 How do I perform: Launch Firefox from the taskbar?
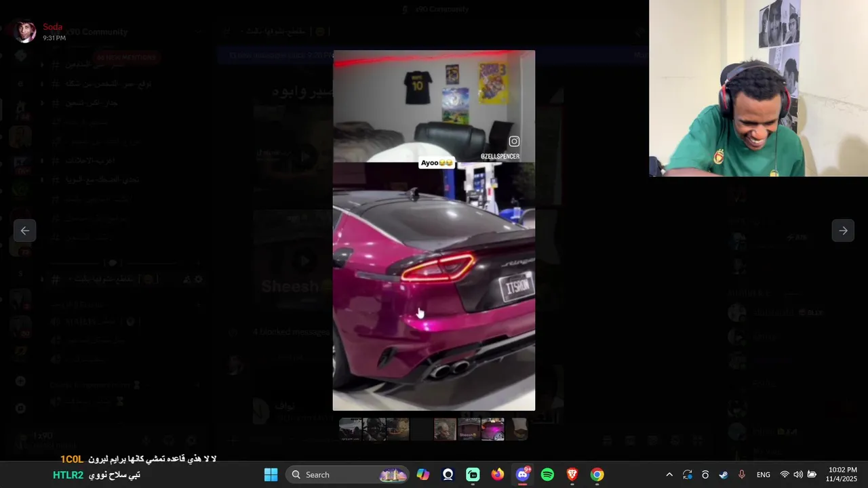(498, 474)
